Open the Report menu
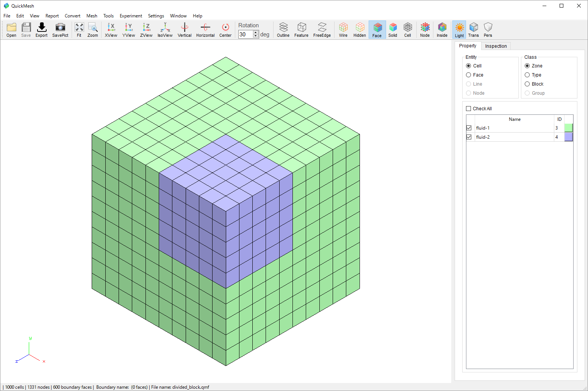The width and height of the screenshot is (588, 391). click(52, 16)
